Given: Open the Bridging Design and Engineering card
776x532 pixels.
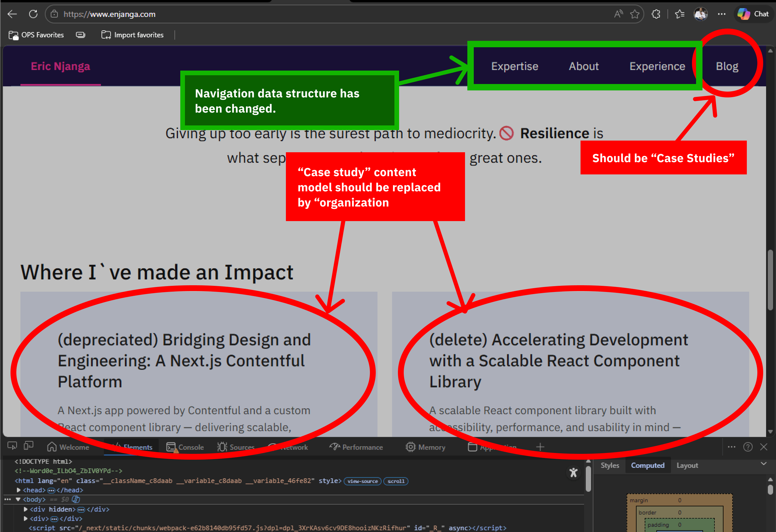Looking at the screenshot, I should pos(199,364).
